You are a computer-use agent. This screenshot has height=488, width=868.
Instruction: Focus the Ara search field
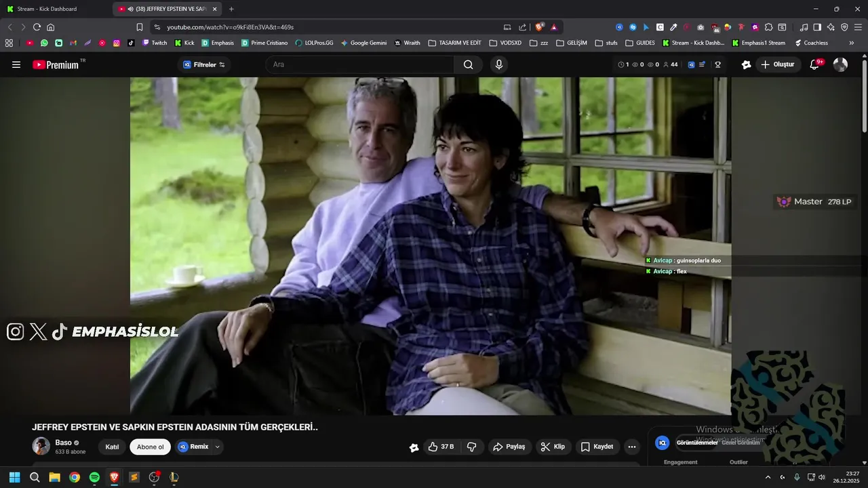pos(360,64)
